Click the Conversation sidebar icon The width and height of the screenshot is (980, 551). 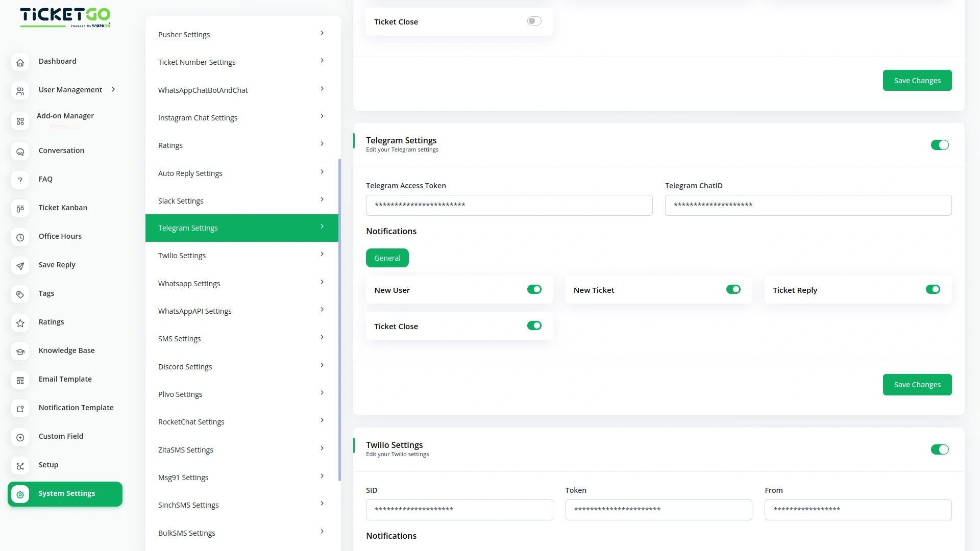click(20, 152)
